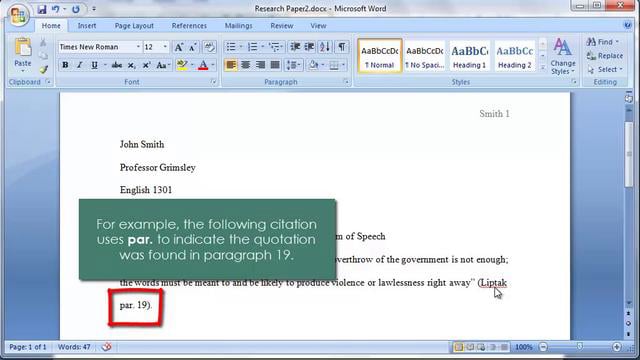640x360 pixels.
Task: Align text to the left
Action: pyautogui.click(x=231, y=65)
